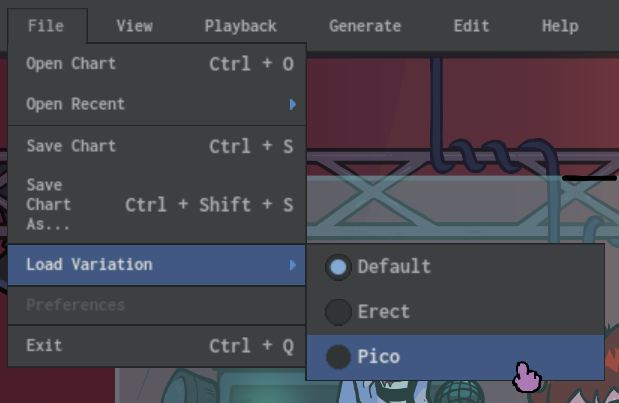
Task: Open the Playback menu
Action: point(240,27)
